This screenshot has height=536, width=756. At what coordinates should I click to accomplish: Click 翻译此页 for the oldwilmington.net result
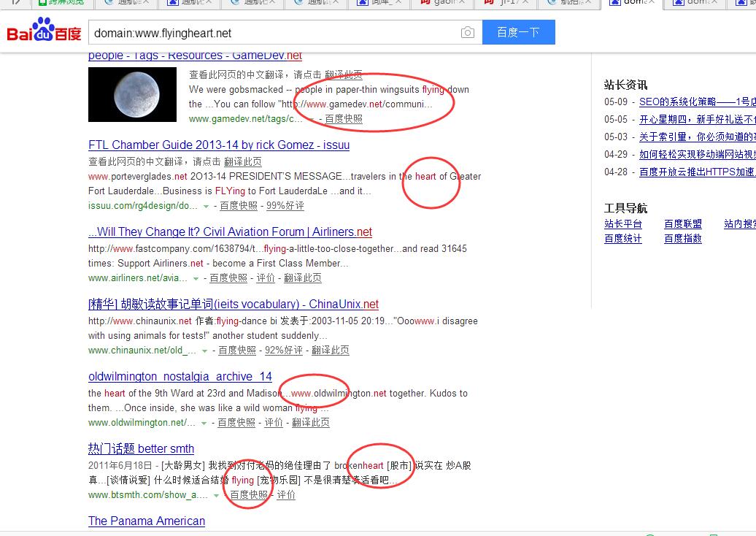click(x=311, y=423)
